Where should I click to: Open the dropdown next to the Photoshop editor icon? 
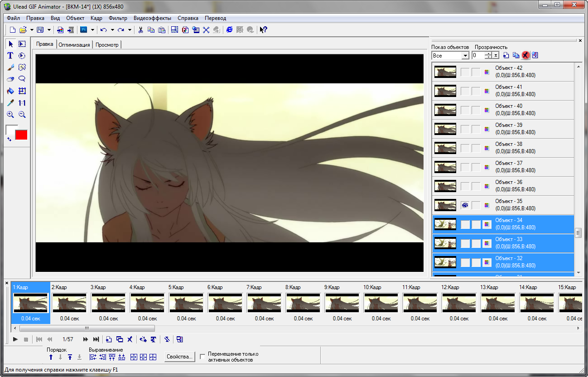(92, 30)
